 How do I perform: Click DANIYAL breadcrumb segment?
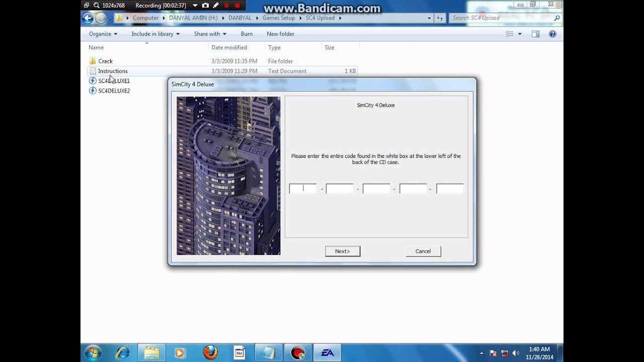[240, 18]
